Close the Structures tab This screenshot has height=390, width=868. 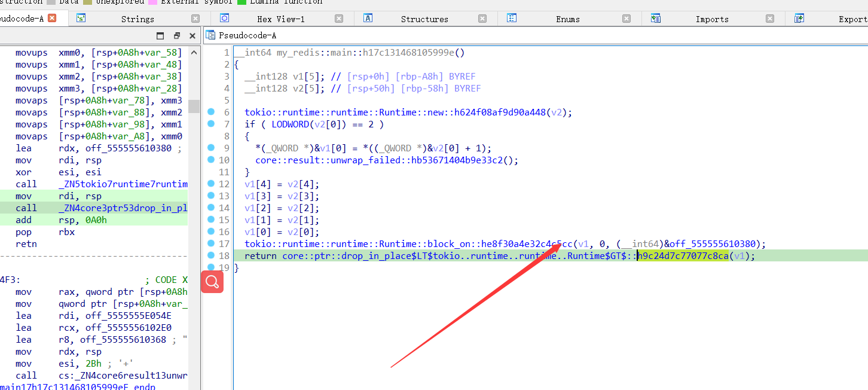[483, 19]
